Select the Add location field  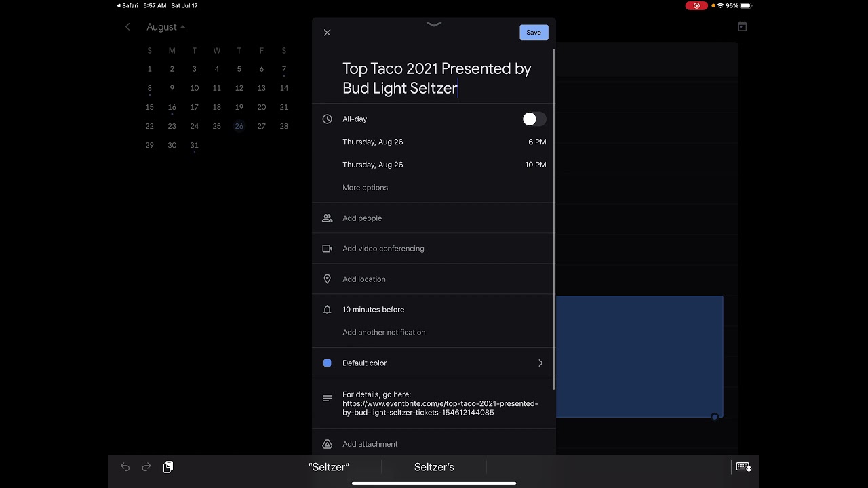(x=434, y=279)
